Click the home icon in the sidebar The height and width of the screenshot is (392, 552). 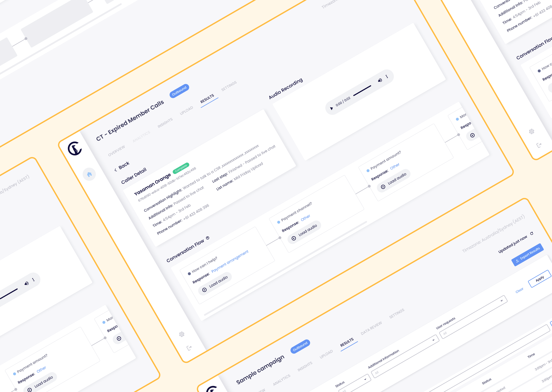[89, 174]
